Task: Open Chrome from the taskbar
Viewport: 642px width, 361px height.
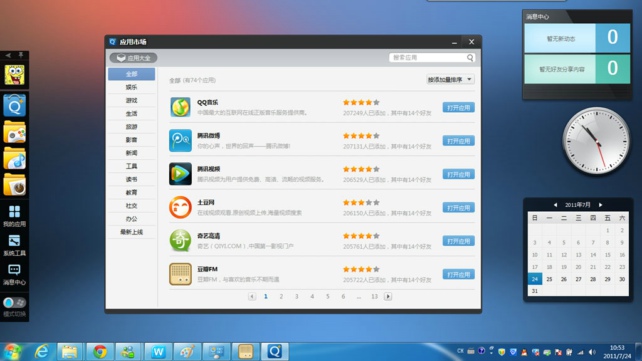Action: coord(100,352)
